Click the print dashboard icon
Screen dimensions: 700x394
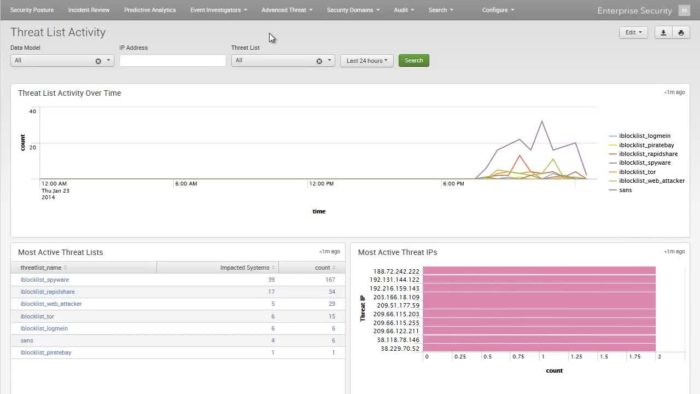pyautogui.click(x=681, y=33)
